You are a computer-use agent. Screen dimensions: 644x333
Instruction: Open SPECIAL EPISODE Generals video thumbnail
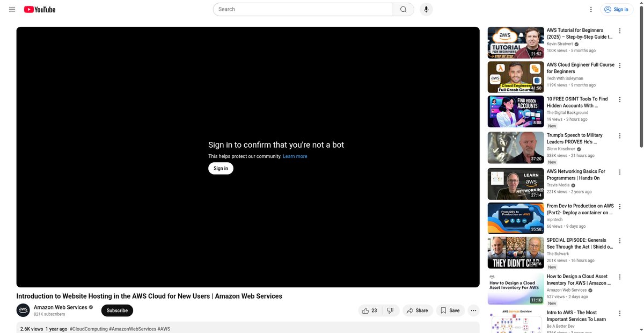515,252
